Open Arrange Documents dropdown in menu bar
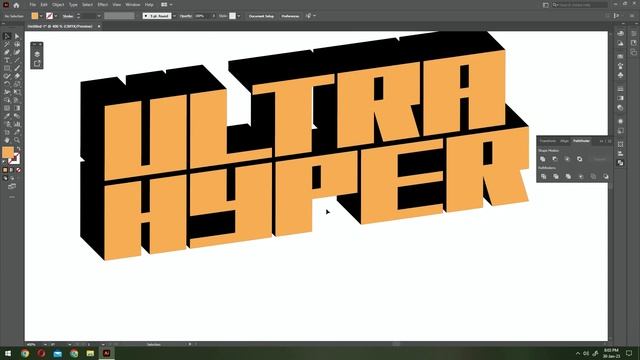 (x=166, y=4)
